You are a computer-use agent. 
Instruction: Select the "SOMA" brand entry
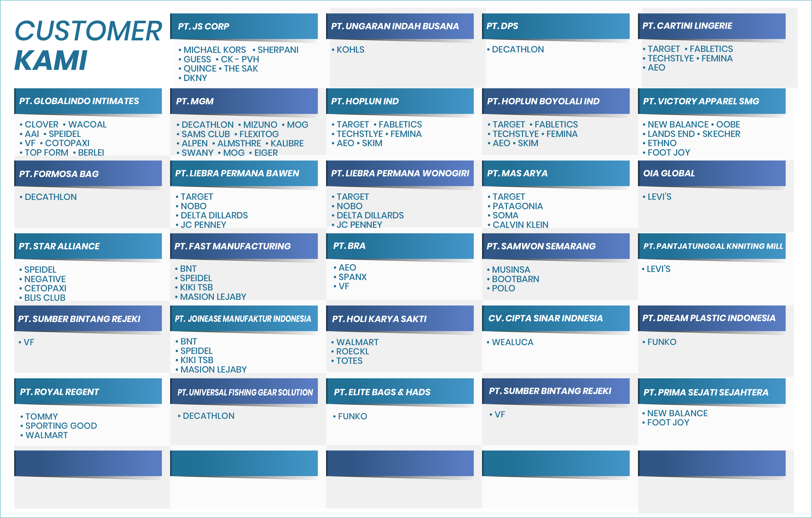pos(505,215)
